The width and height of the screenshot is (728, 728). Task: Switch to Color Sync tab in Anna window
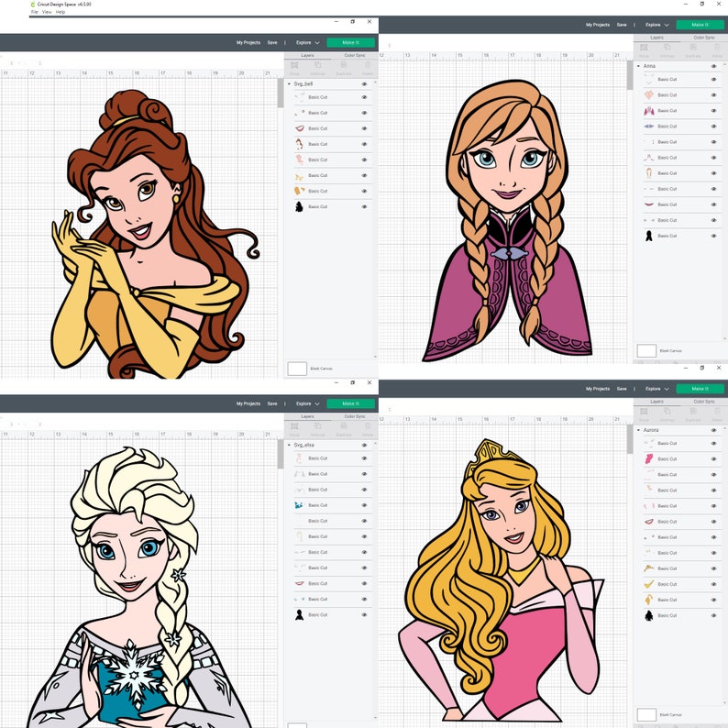tap(704, 38)
